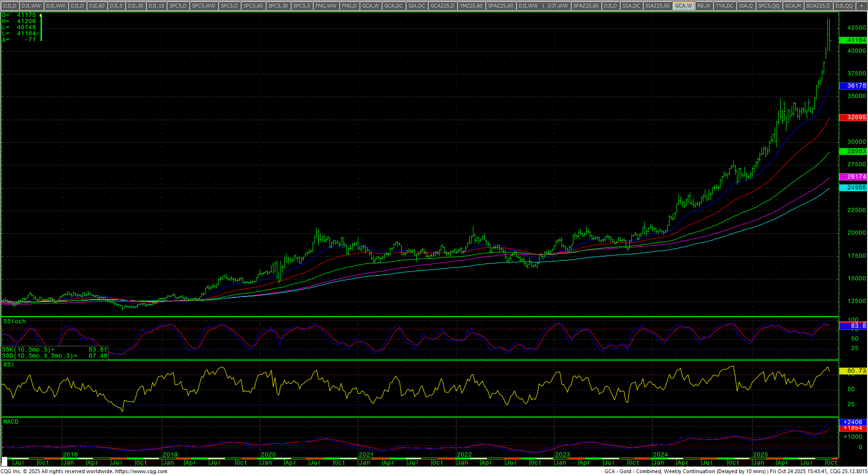Viewport: 868px width, 475px height.
Task: Switch to the RB,W chart tab
Action: (703, 6)
